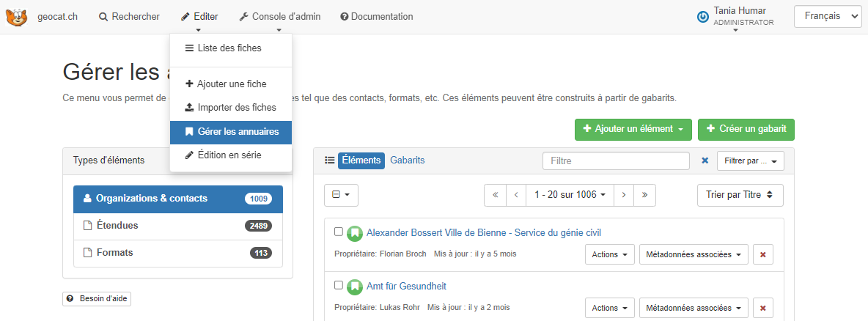Viewport: 868px width, 321px height.
Task: Go to the last page of results
Action: (644, 195)
